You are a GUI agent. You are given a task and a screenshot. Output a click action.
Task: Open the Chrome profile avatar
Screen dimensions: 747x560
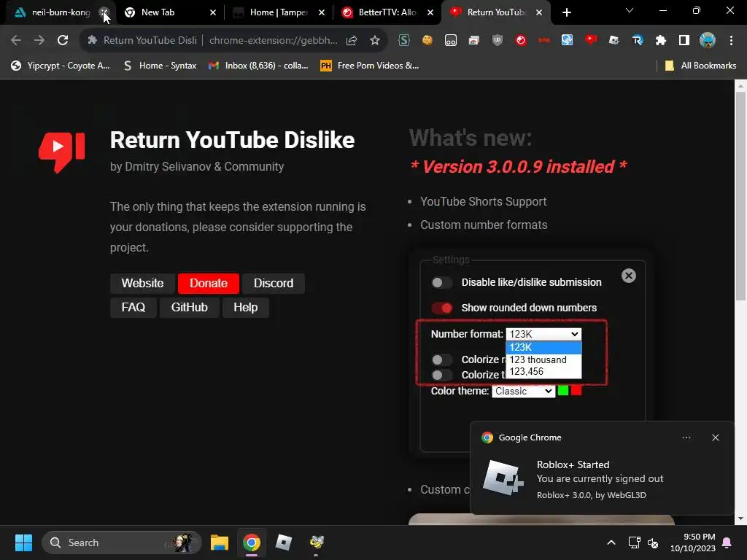pyautogui.click(x=708, y=41)
